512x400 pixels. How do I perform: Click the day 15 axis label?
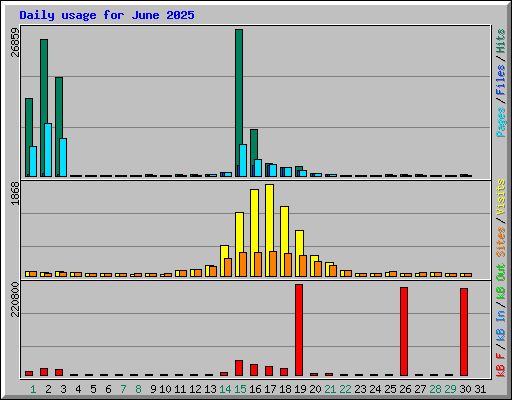pos(240,389)
